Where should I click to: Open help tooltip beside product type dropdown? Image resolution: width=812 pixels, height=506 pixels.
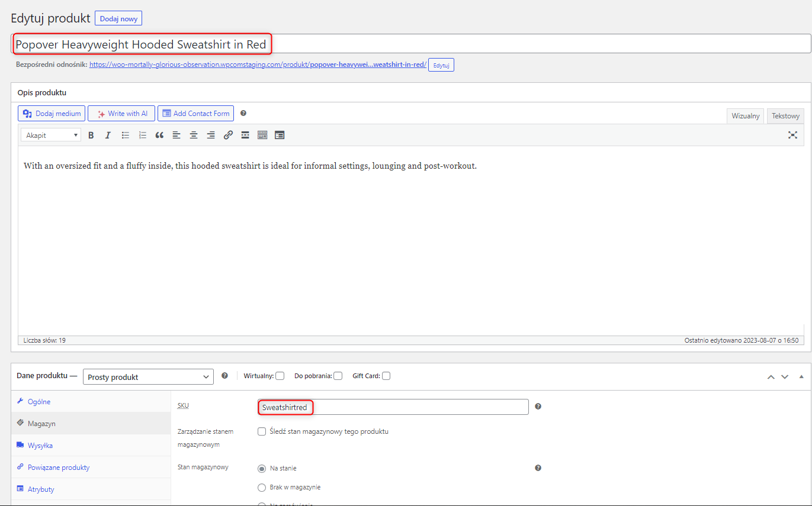click(224, 376)
